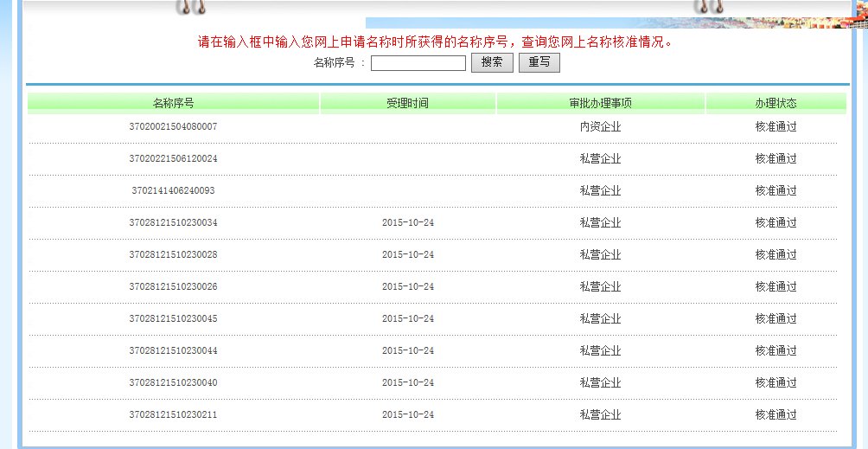Click 核准通过 status in row 37028121510230040
This screenshot has width=868, height=449.
pos(776,383)
